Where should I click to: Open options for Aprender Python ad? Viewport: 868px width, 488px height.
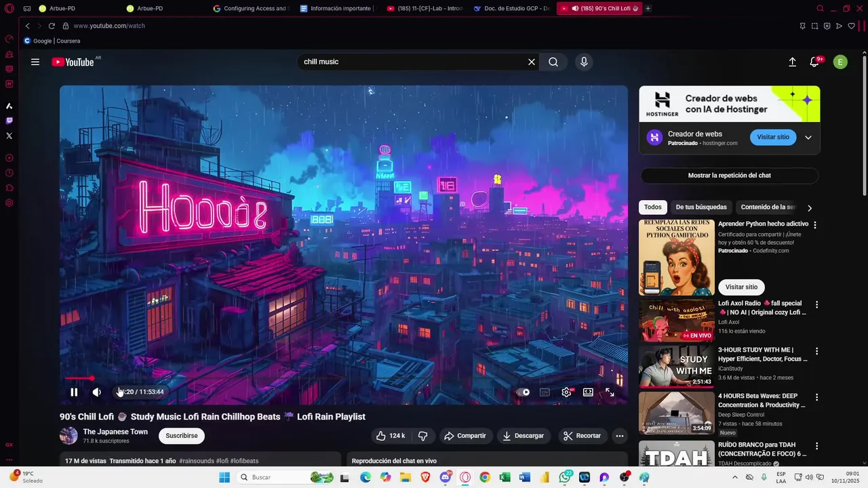[x=815, y=225]
